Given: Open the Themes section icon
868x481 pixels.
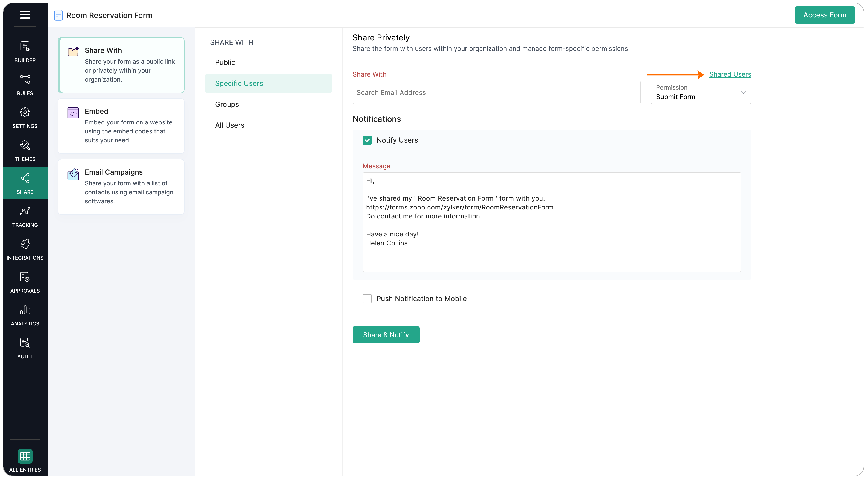Looking at the screenshot, I should [25, 145].
